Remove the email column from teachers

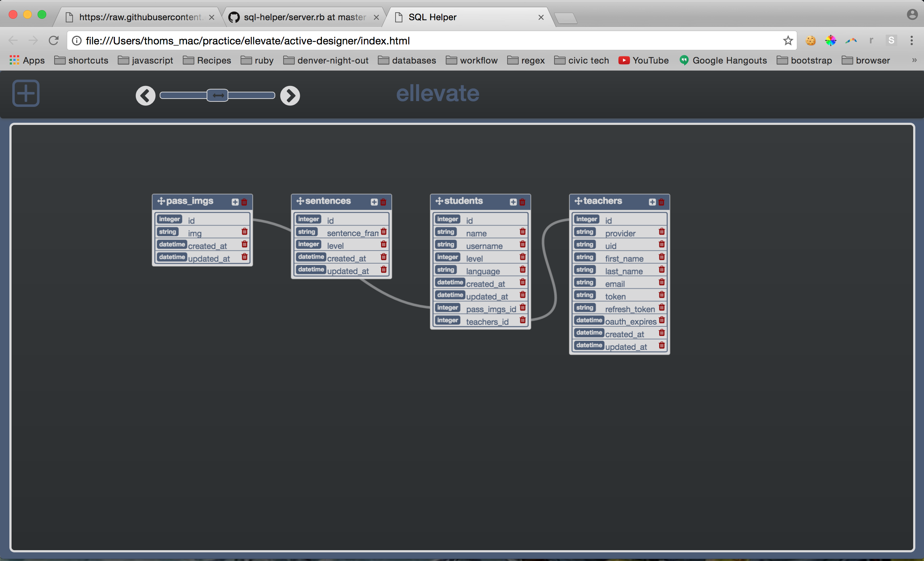[661, 282]
